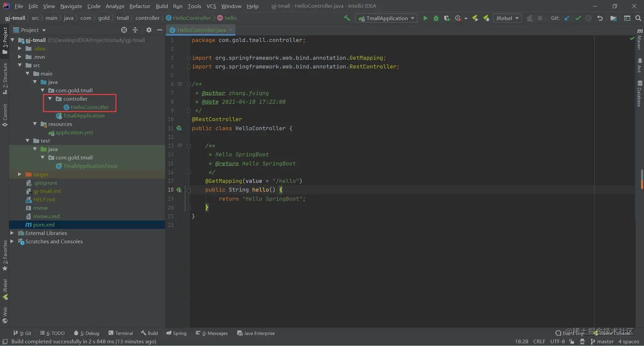Click the master Git branch in status bar
644x346 pixels.
coord(605,342)
